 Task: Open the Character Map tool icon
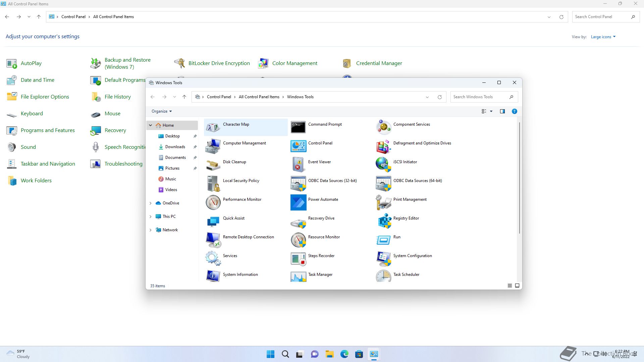click(213, 127)
